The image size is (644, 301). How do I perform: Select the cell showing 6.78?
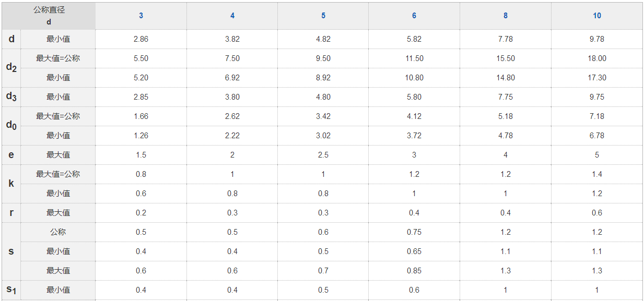597,136
